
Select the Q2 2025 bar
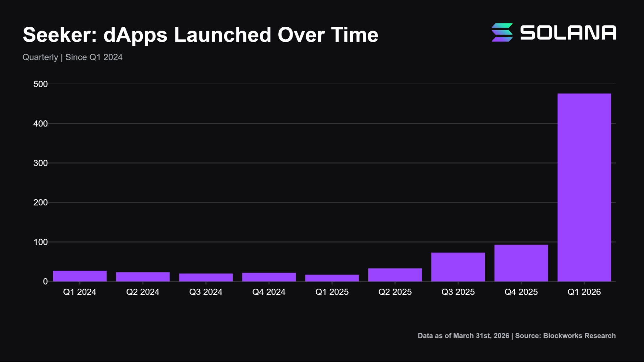[x=395, y=275]
